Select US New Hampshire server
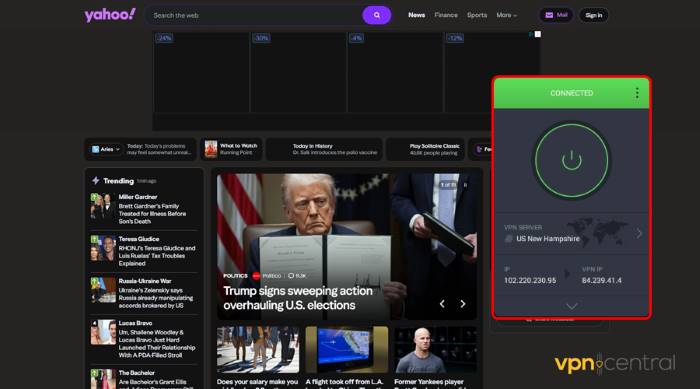 [547, 239]
